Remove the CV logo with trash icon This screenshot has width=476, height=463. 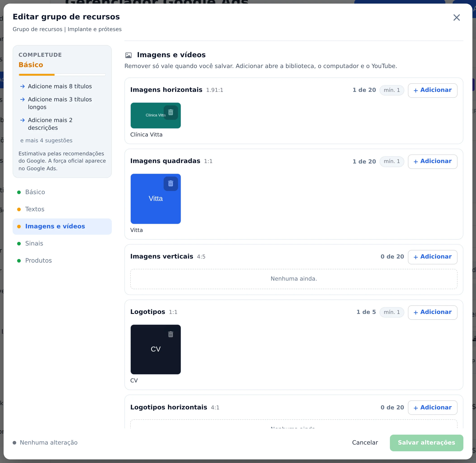coord(171,334)
